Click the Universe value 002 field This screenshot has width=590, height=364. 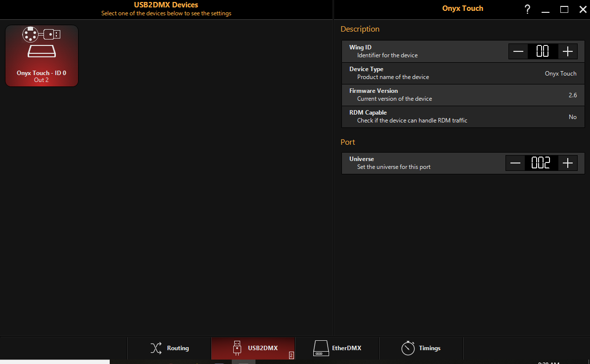pos(541,163)
